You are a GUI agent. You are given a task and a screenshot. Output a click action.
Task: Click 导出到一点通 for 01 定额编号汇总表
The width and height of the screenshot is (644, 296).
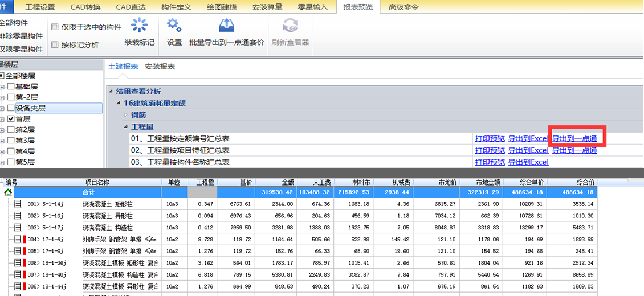574,138
